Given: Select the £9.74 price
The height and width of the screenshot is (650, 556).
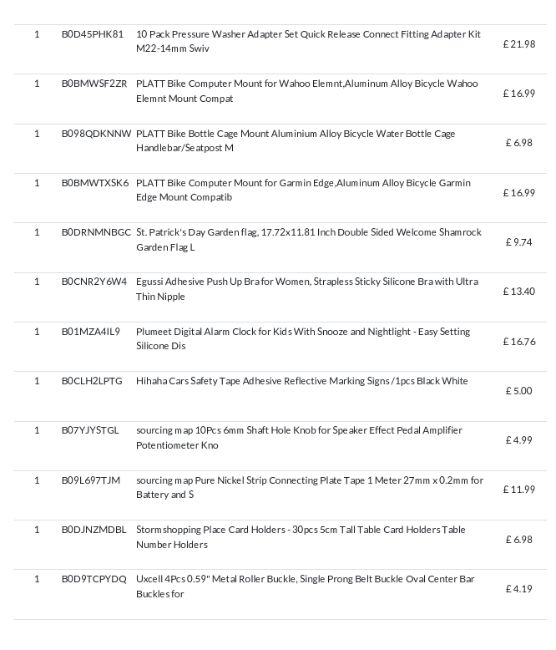Looking at the screenshot, I should [x=519, y=242].
